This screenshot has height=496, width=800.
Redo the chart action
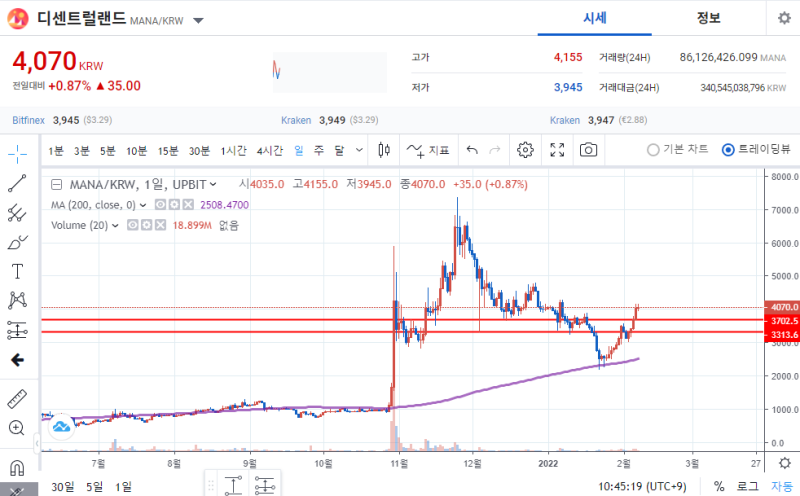coord(495,150)
